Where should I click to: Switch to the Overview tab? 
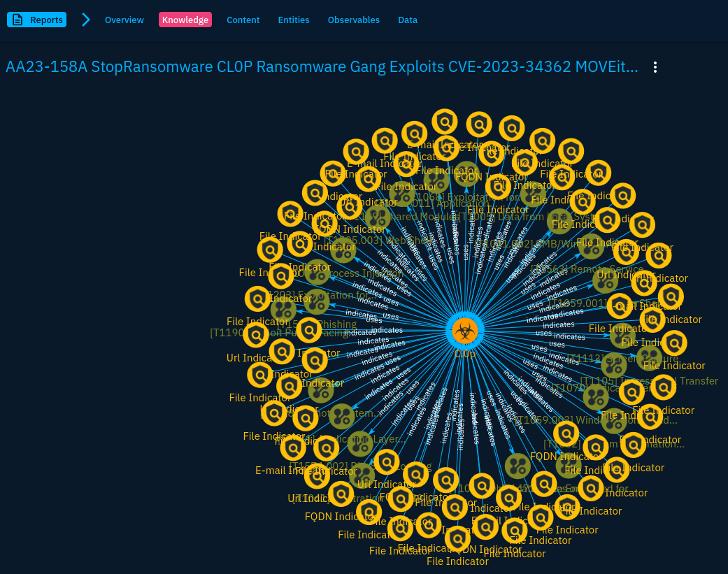point(124,20)
